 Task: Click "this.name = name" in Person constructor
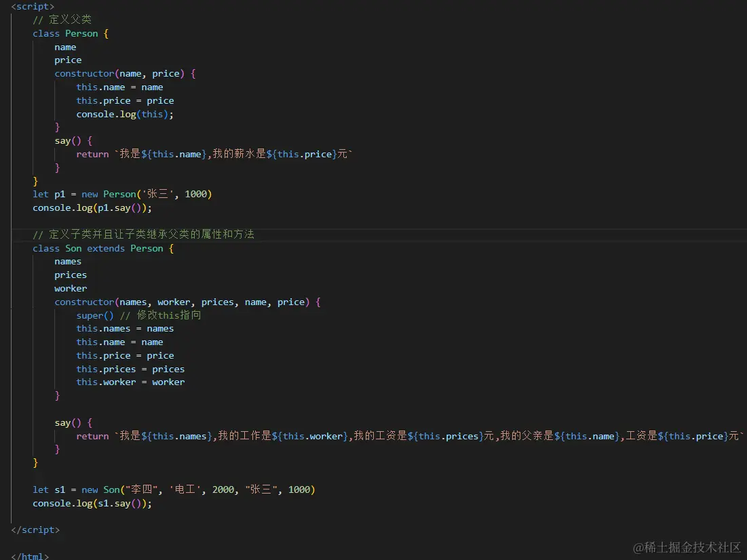pyautogui.click(x=119, y=87)
